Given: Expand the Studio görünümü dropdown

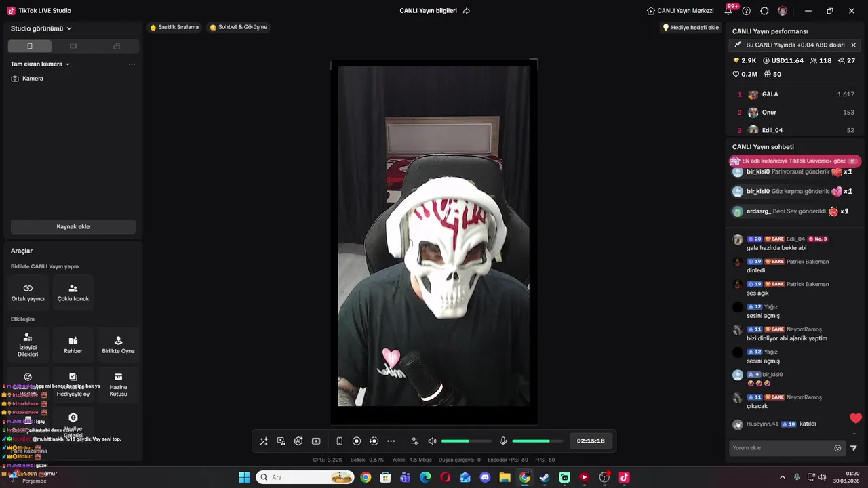Looking at the screenshot, I should tap(41, 28).
